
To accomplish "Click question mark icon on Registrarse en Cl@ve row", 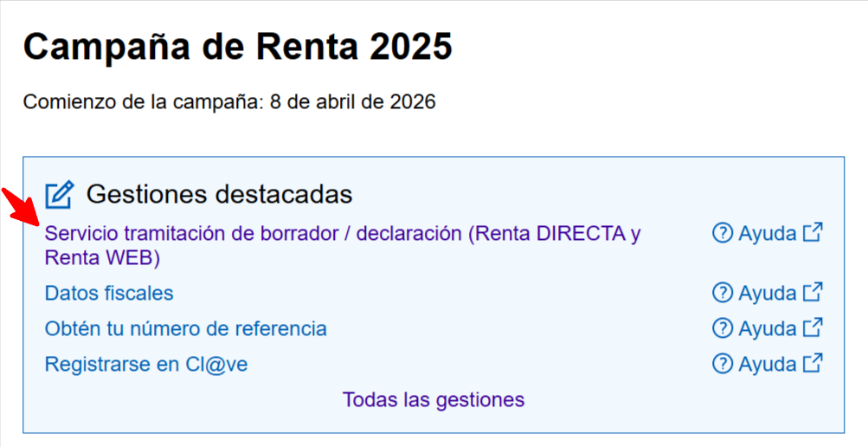I will [723, 364].
